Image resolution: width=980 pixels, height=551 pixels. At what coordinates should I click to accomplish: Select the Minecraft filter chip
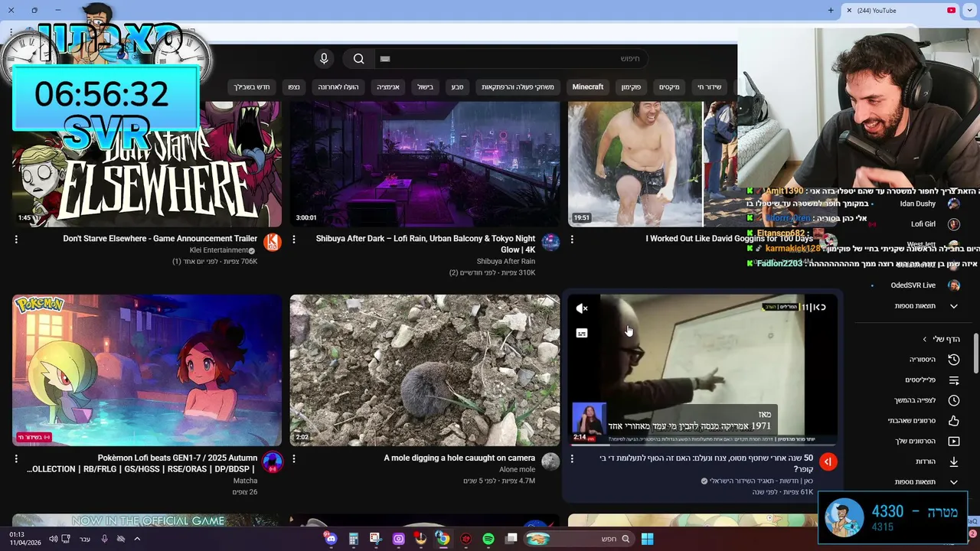click(588, 87)
